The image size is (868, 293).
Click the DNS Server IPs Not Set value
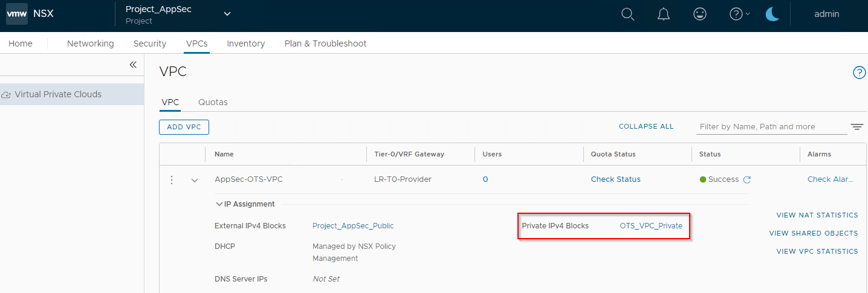point(326,279)
